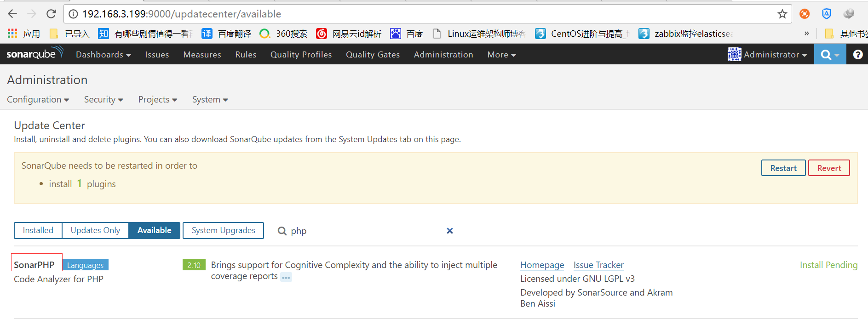This screenshot has width=868, height=325.
Task: Switch to the System Upgrades tab
Action: coord(223,230)
